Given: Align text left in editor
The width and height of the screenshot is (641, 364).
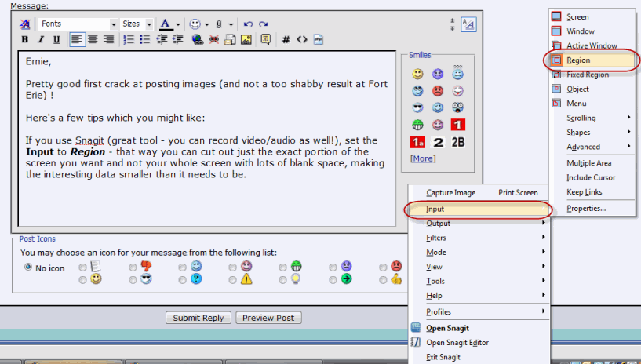Looking at the screenshot, I should tap(77, 40).
